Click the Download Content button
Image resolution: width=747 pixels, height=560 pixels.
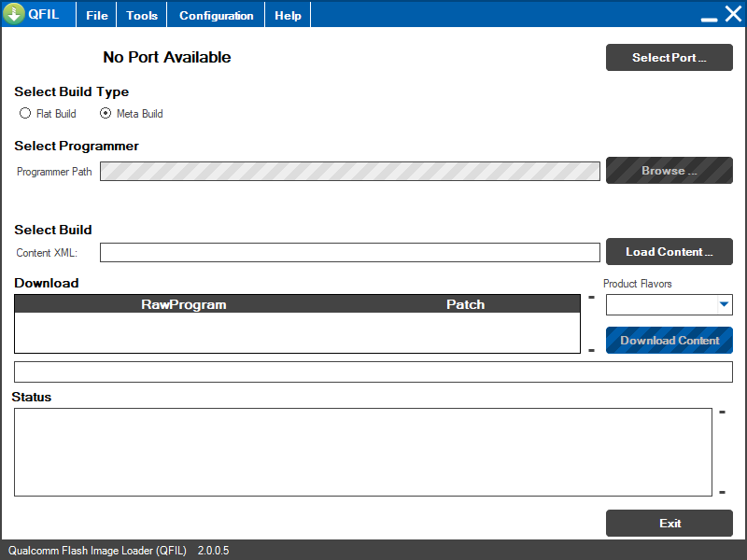point(669,340)
